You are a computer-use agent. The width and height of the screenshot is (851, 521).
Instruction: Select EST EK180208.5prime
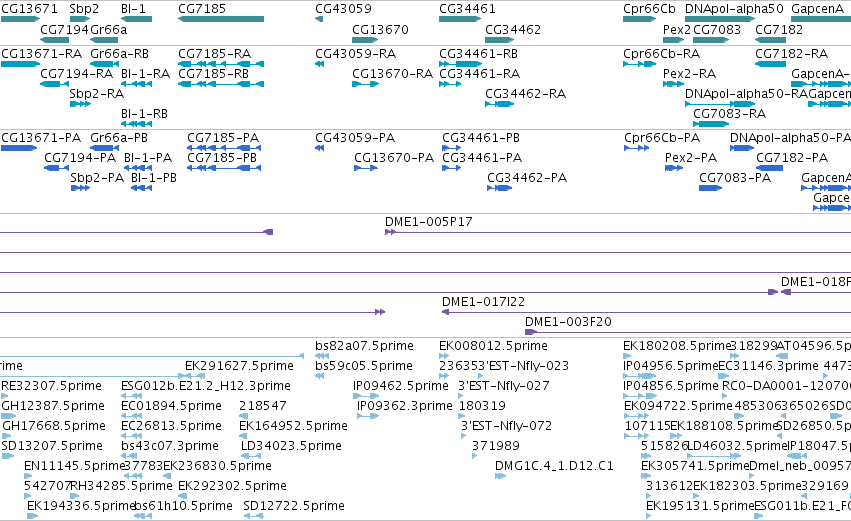(677, 346)
